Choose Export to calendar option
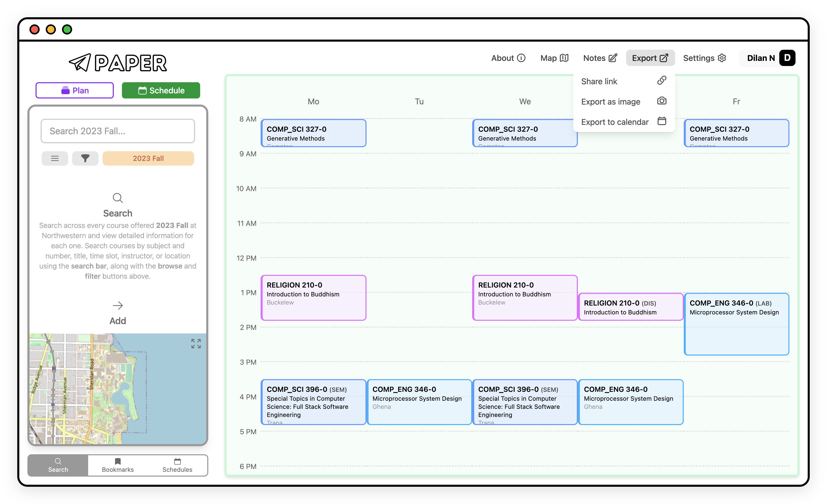Viewport: 827px width, 504px height. (624, 122)
